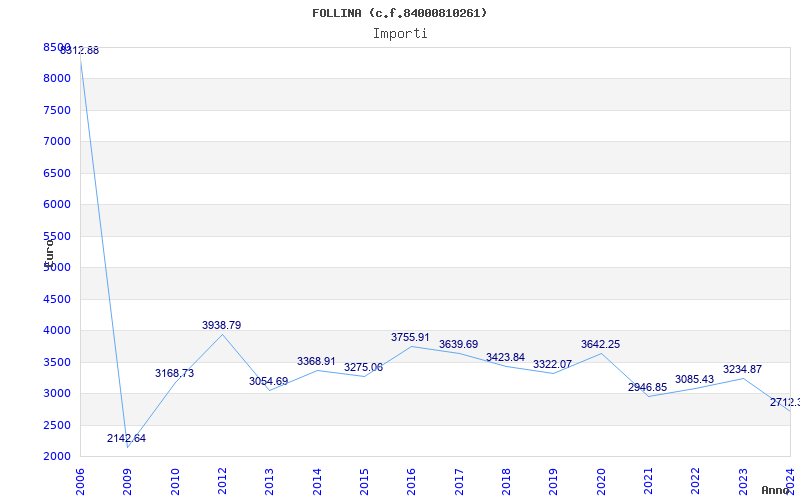800x500 pixels.
Task: Click the x-axis year 2020
Action: (x=601, y=482)
